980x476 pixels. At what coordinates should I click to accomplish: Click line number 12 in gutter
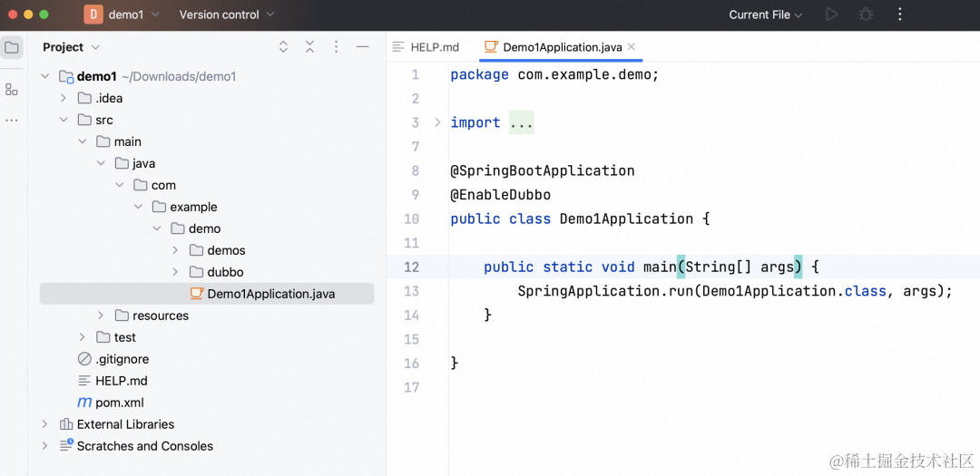411,267
